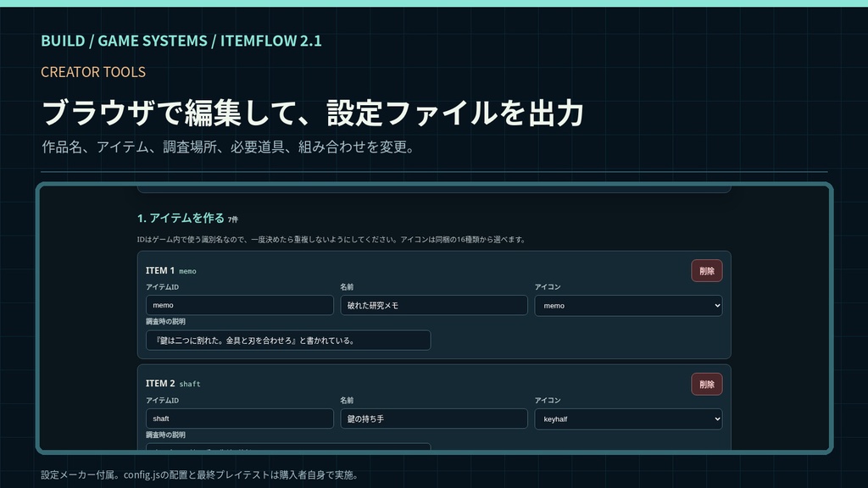
Task: Click the footer note about config.js placement
Action: coord(199,474)
